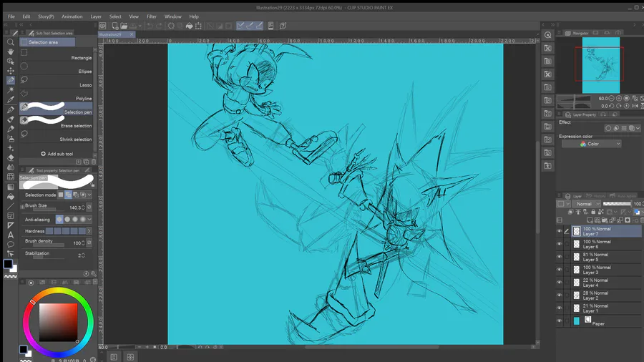
Task: Choose the Rectangle selection sub tool
Action: click(x=56, y=55)
